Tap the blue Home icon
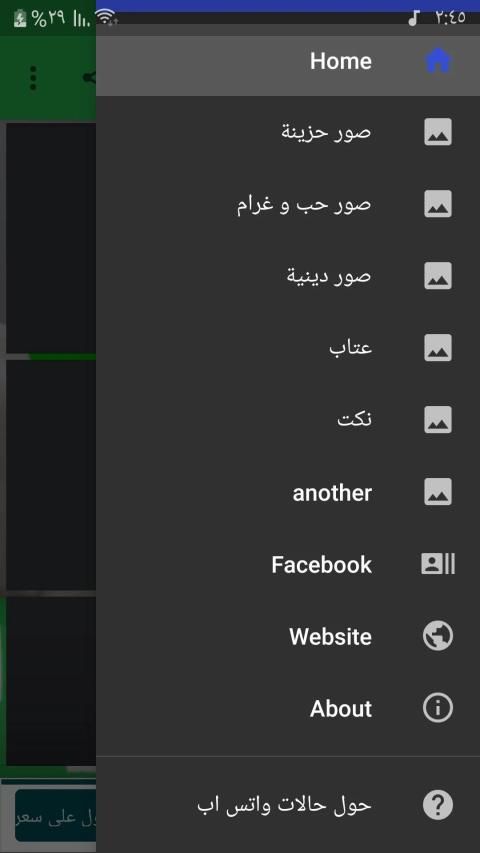 coord(438,60)
